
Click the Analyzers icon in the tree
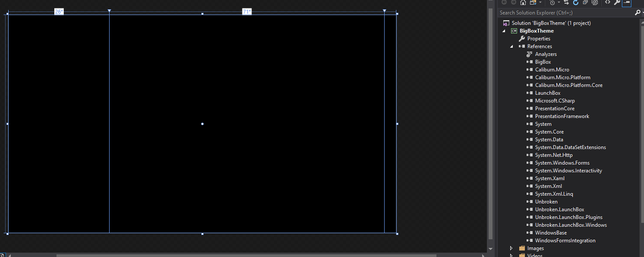(x=530, y=54)
